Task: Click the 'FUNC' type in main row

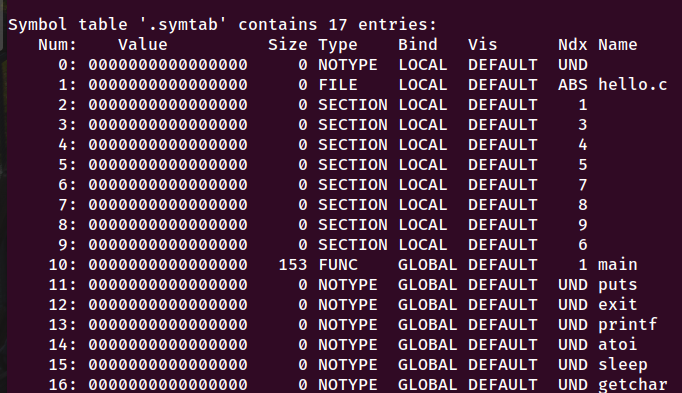Action: 338,265
